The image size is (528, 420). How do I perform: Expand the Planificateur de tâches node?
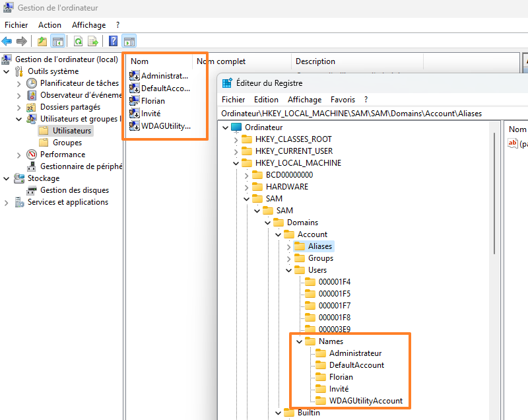18,83
